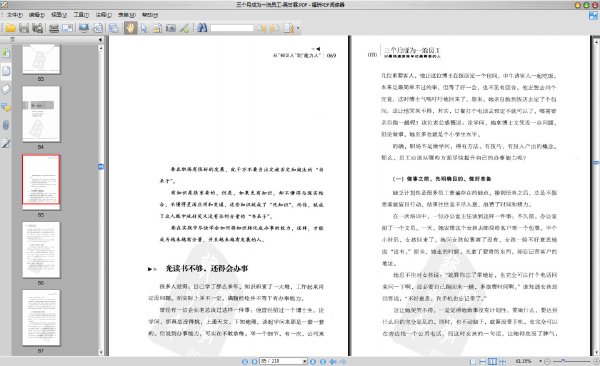Viewport: 600px width, 366px height.
Task: Click the thumbnail panel scrollbar handle
Action: pyautogui.click(x=101, y=167)
